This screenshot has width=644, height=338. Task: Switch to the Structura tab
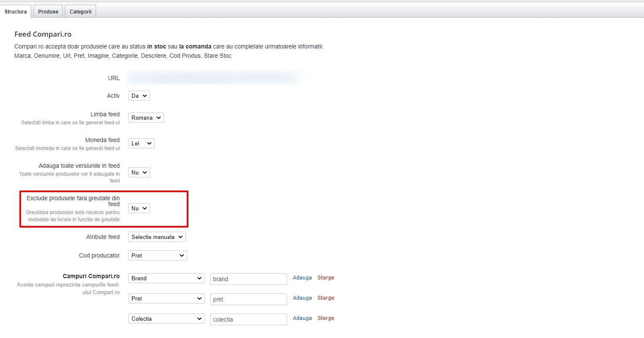coord(16,11)
